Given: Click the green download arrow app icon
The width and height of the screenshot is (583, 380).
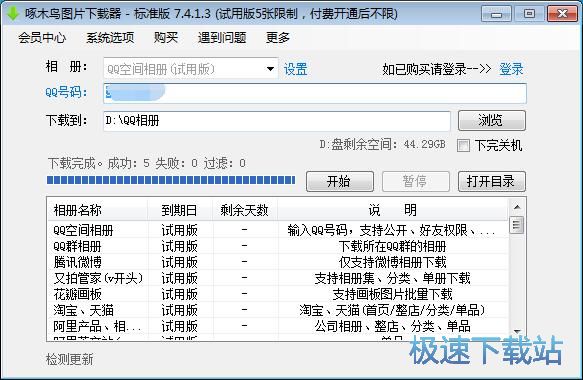Looking at the screenshot, I should pyautogui.click(x=13, y=14).
